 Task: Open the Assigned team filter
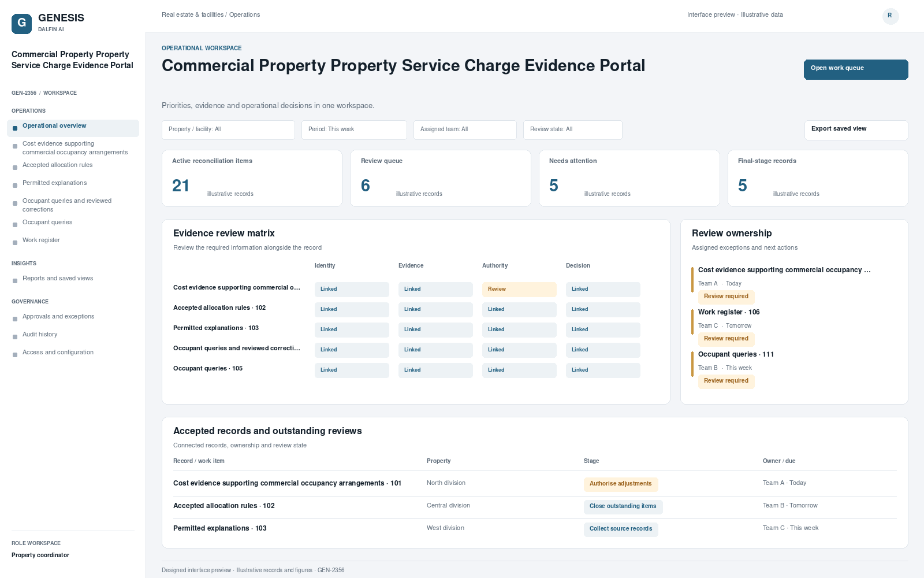[x=465, y=130]
